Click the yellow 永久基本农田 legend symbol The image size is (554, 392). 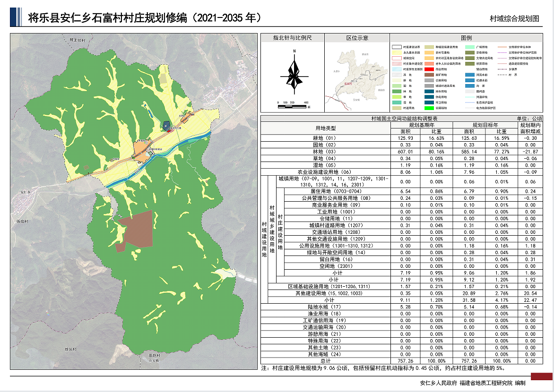pos(396,52)
